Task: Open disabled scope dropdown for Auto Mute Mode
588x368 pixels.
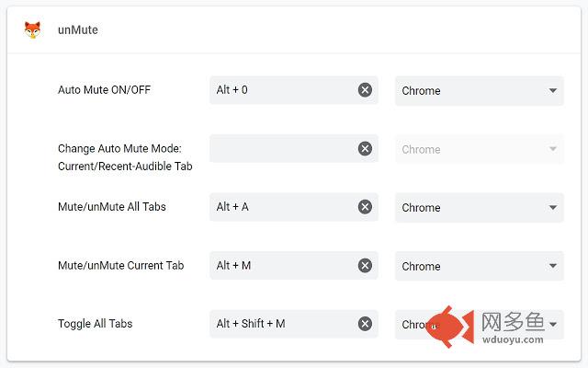Action: [x=479, y=149]
